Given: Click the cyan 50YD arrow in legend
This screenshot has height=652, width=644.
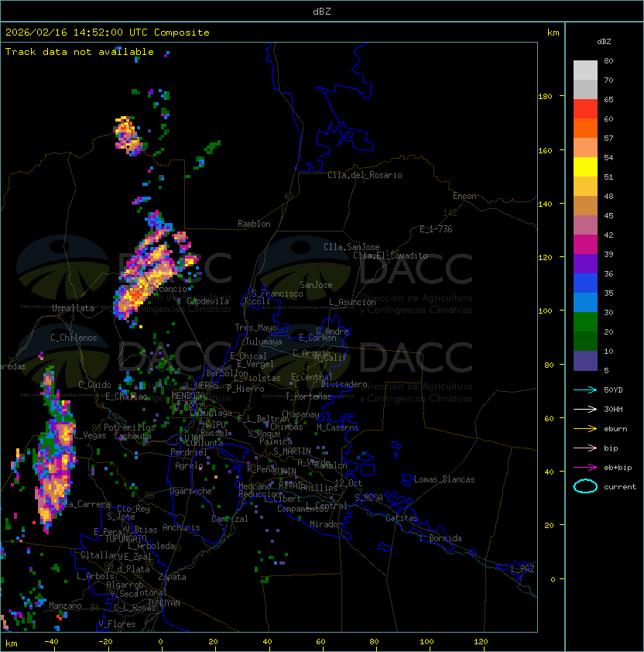Looking at the screenshot, I should [x=585, y=389].
